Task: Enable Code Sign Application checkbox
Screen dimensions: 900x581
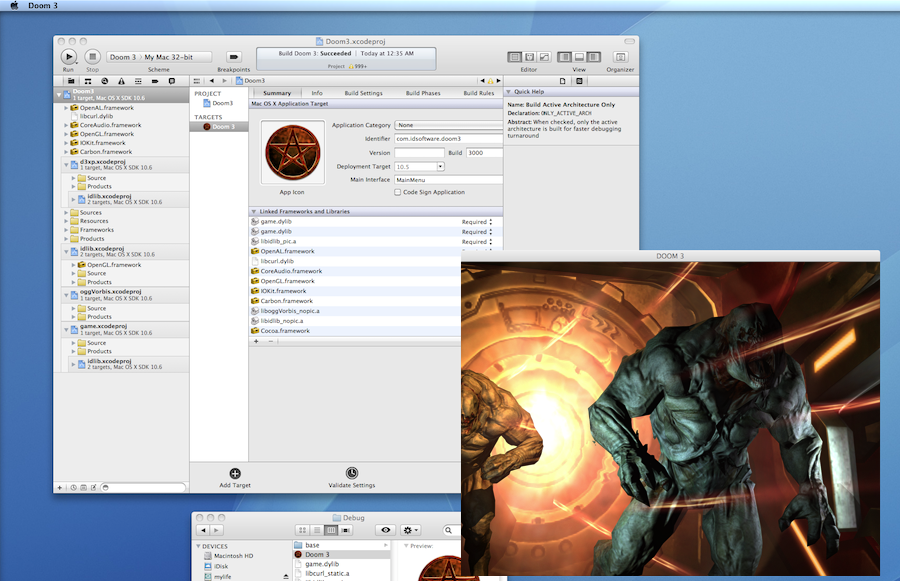Action: (397, 192)
